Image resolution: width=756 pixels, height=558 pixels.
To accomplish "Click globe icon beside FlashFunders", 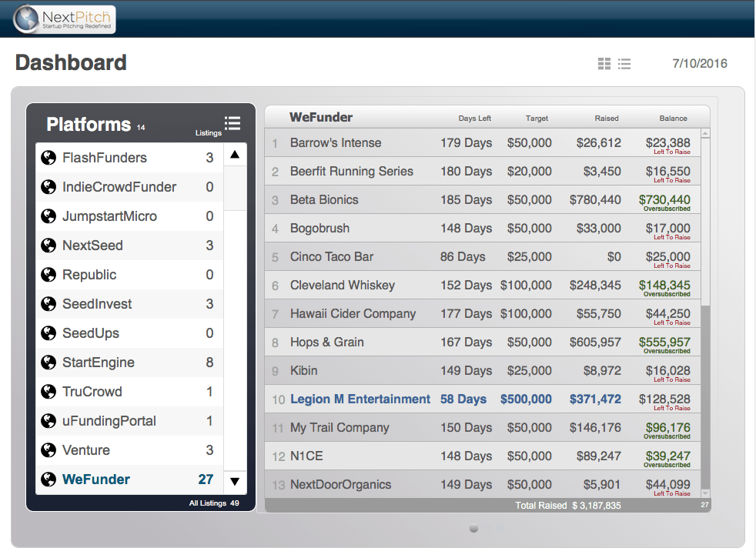I will pos(49,158).
